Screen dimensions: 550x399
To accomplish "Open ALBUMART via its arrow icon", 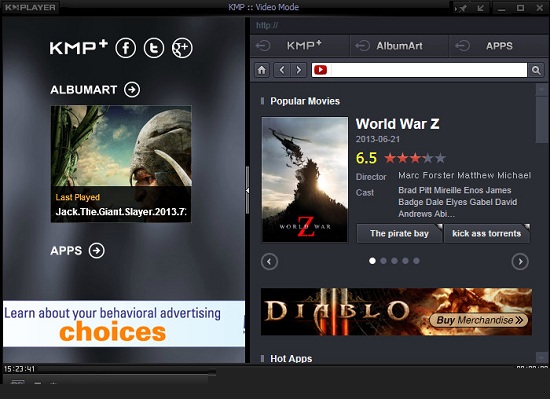I will point(132,90).
